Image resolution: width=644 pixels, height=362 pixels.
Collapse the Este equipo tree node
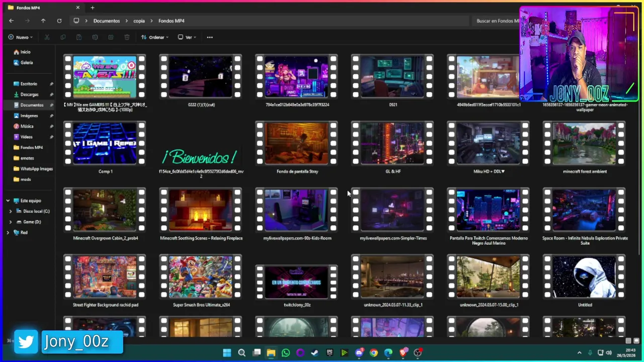click(x=8, y=201)
